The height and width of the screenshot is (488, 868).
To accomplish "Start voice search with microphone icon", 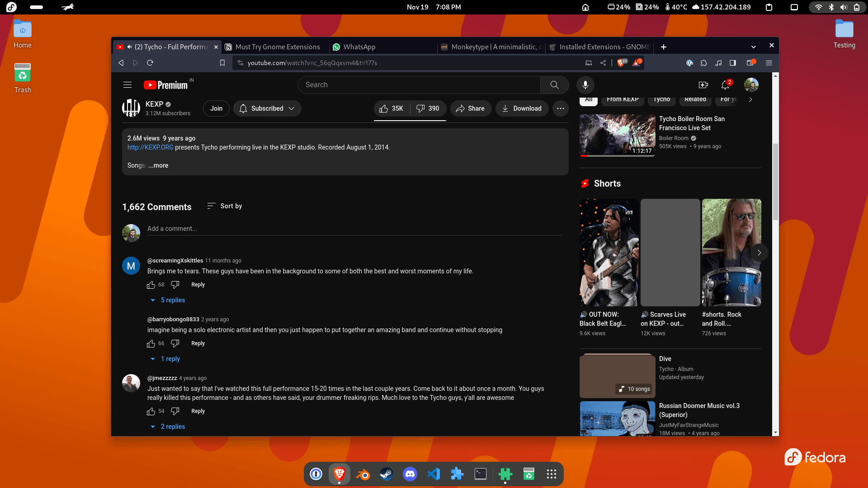I will point(585,85).
